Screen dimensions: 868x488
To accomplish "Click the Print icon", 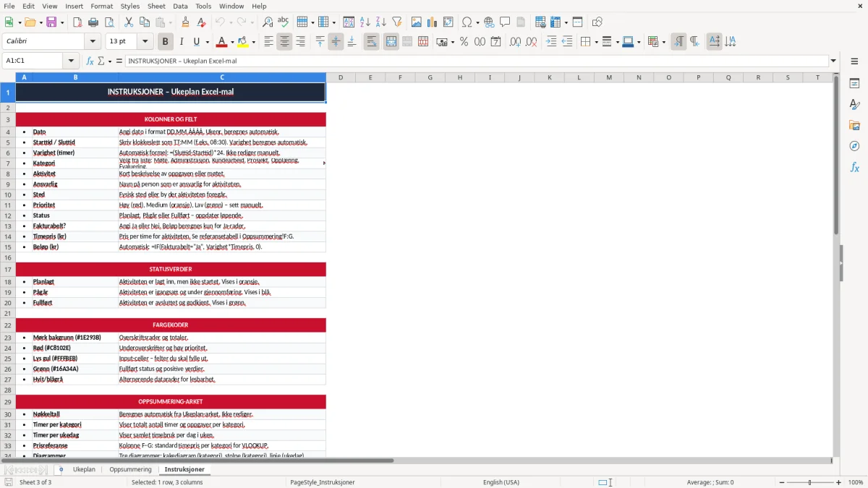I will [x=93, y=22].
